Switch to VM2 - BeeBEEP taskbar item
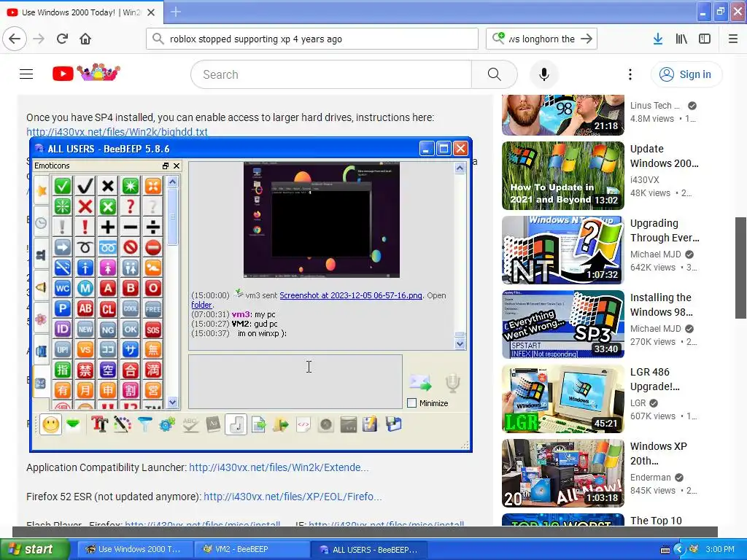The width and height of the screenshot is (747, 560). pos(252,549)
